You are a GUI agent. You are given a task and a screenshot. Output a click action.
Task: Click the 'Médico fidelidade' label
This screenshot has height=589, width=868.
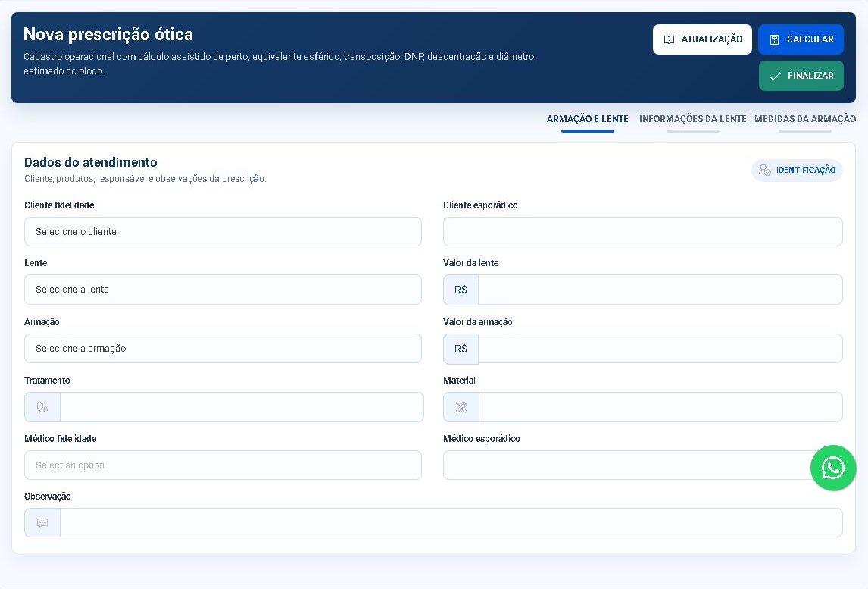coord(61,438)
